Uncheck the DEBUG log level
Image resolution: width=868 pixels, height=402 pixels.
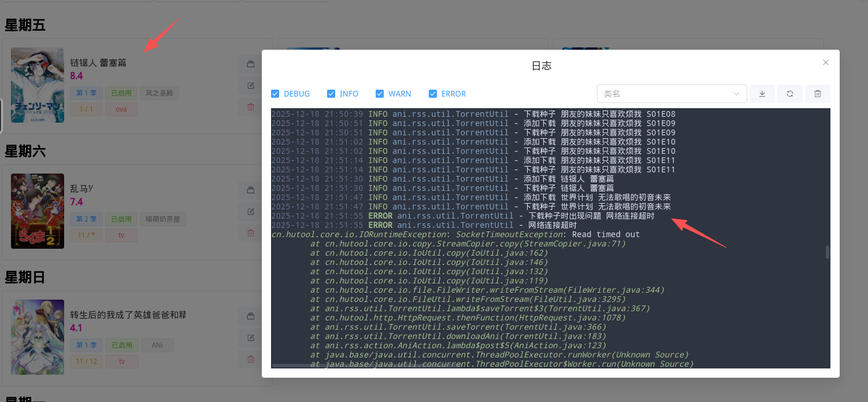[x=275, y=94]
